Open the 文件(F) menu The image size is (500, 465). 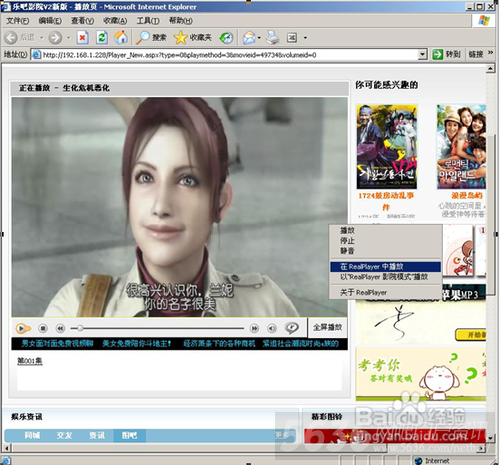(18, 21)
